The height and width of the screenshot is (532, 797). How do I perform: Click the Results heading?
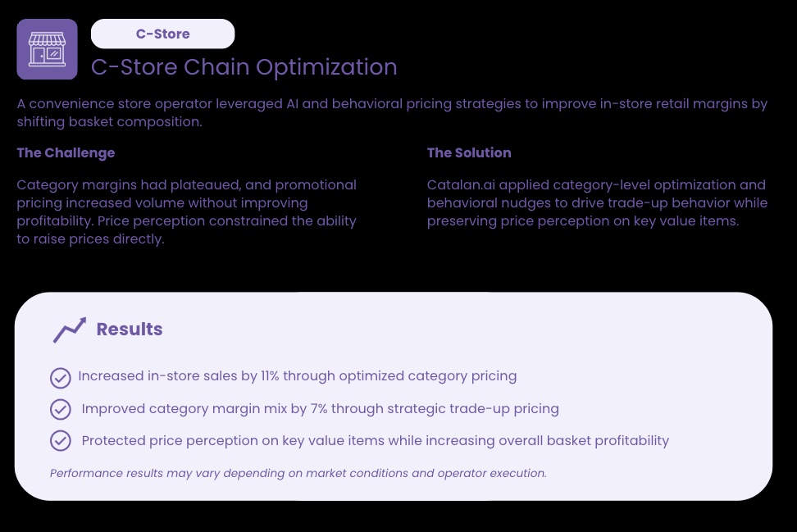click(130, 330)
